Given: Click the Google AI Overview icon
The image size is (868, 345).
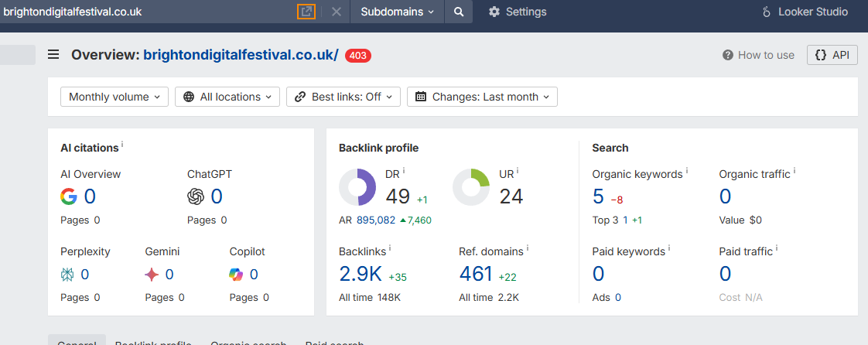Looking at the screenshot, I should pyautogui.click(x=69, y=196).
